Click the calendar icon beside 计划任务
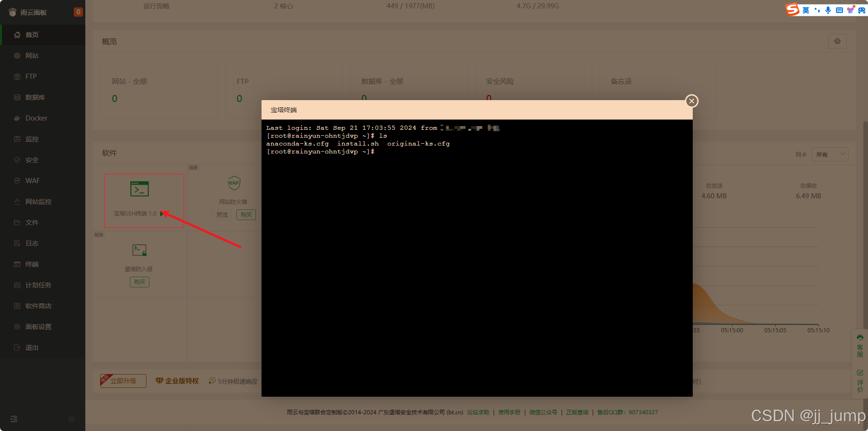Screen dimensions: 868x431 click(x=17, y=285)
